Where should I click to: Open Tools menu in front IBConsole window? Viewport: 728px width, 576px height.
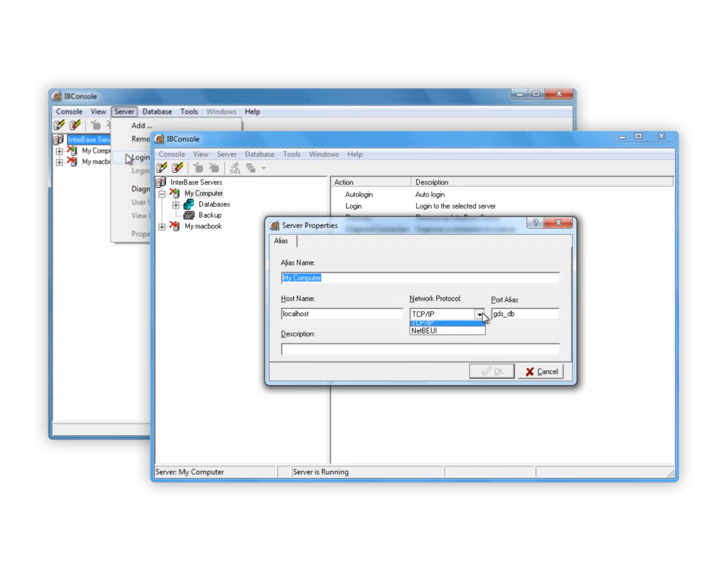click(291, 154)
